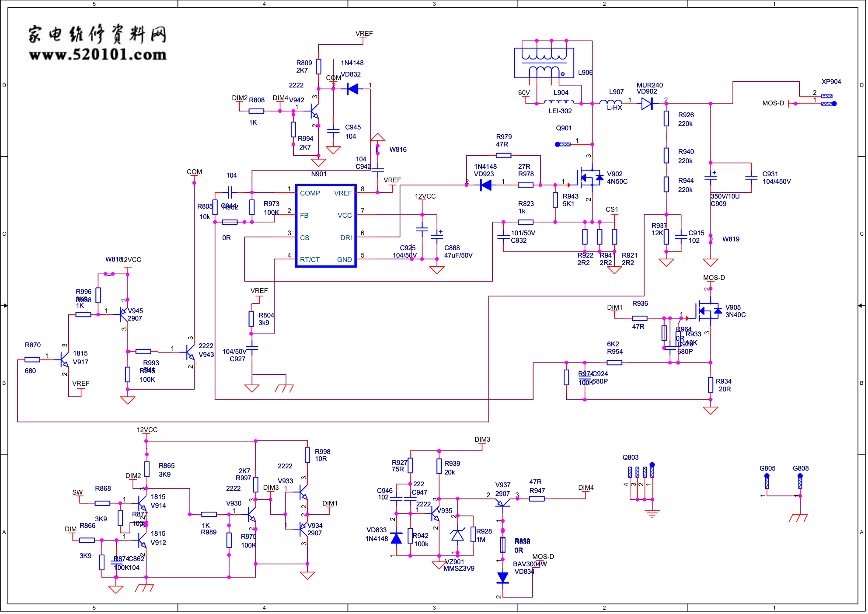Click the V943 2222 transistor symbol

click(x=190, y=352)
